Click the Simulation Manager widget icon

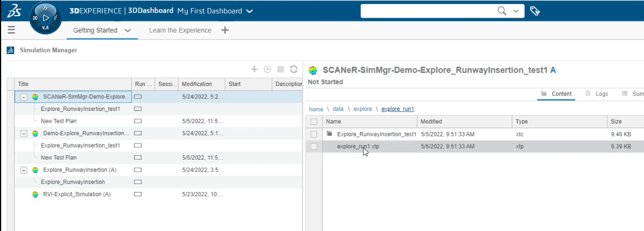point(10,50)
